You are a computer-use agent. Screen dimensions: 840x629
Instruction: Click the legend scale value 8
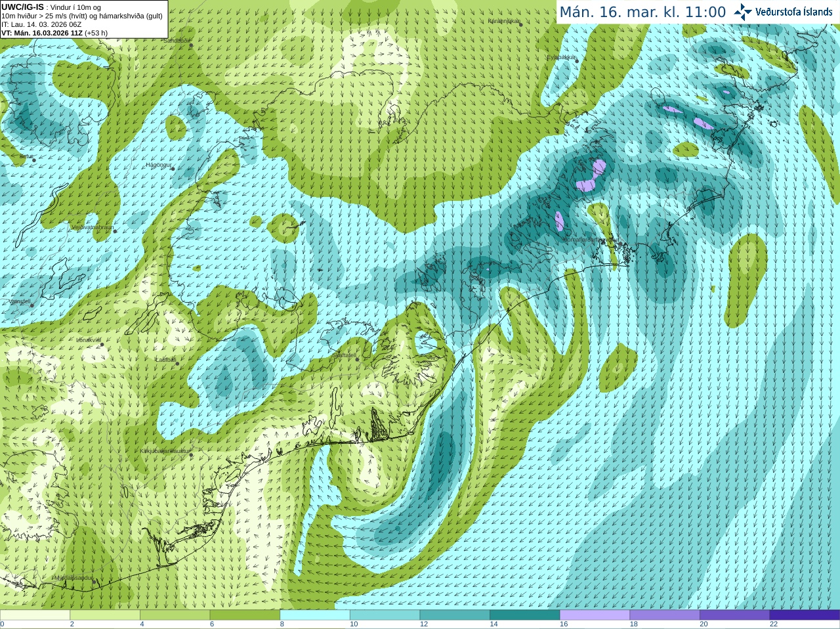(x=282, y=624)
